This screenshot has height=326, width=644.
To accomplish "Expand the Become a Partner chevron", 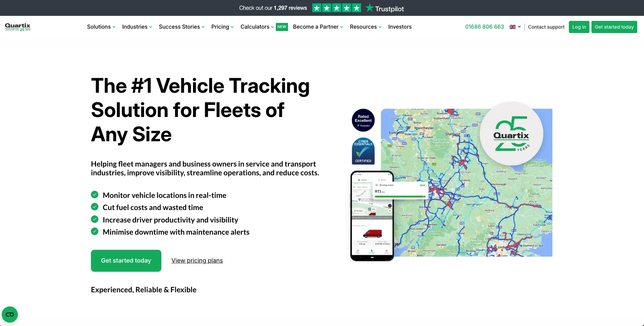I will pos(342,27).
